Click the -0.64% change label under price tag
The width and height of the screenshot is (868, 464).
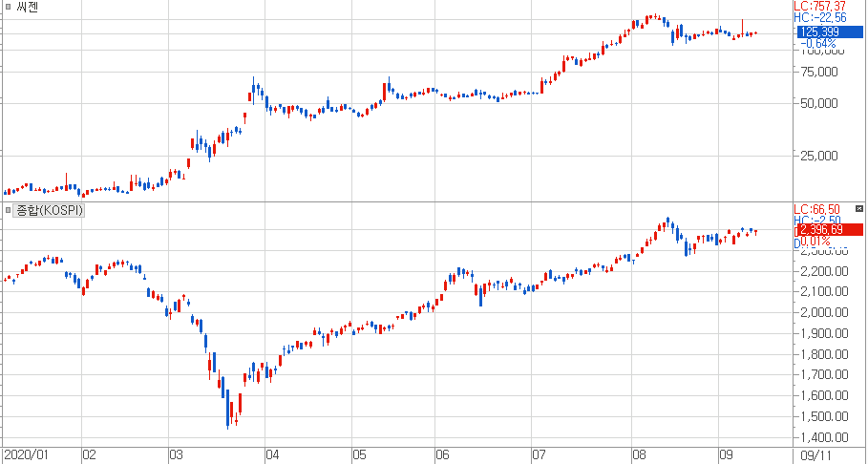coord(818,44)
